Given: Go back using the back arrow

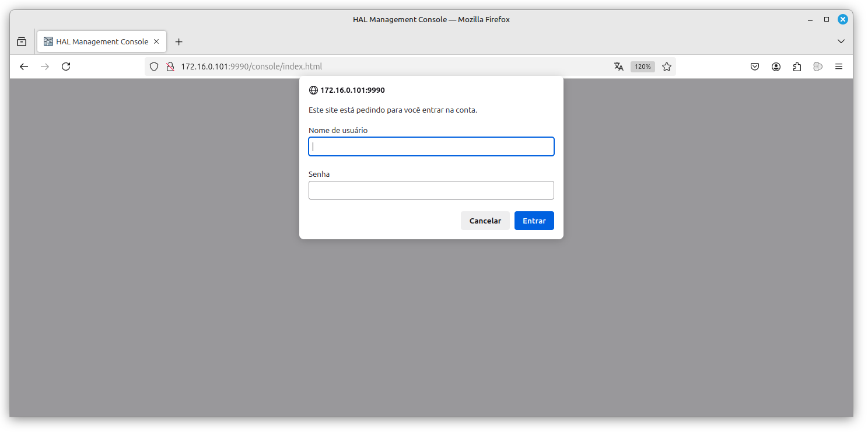Looking at the screenshot, I should [24, 67].
